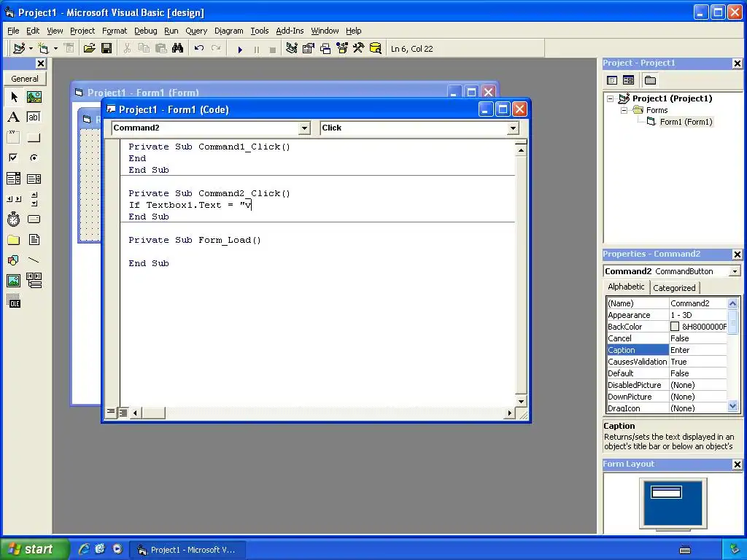747x560 pixels.
Task: Select the DirListBox folder tool
Action: click(x=14, y=239)
